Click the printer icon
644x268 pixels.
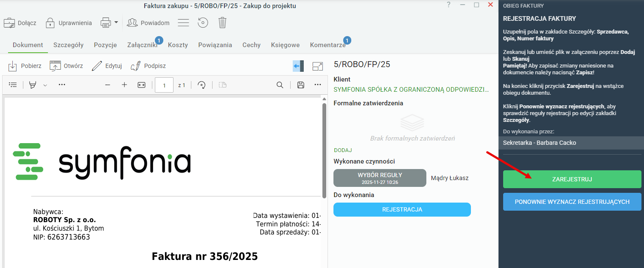(x=106, y=23)
